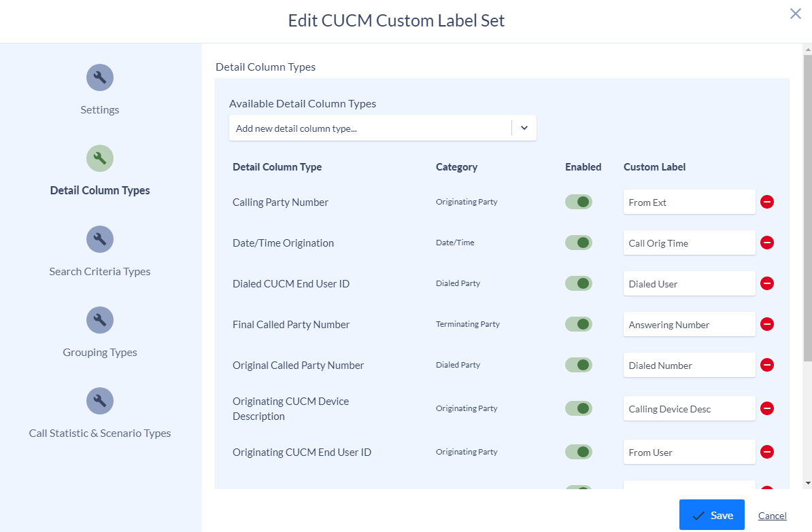Toggle Enabled for Original Called Party Number

coord(579,365)
